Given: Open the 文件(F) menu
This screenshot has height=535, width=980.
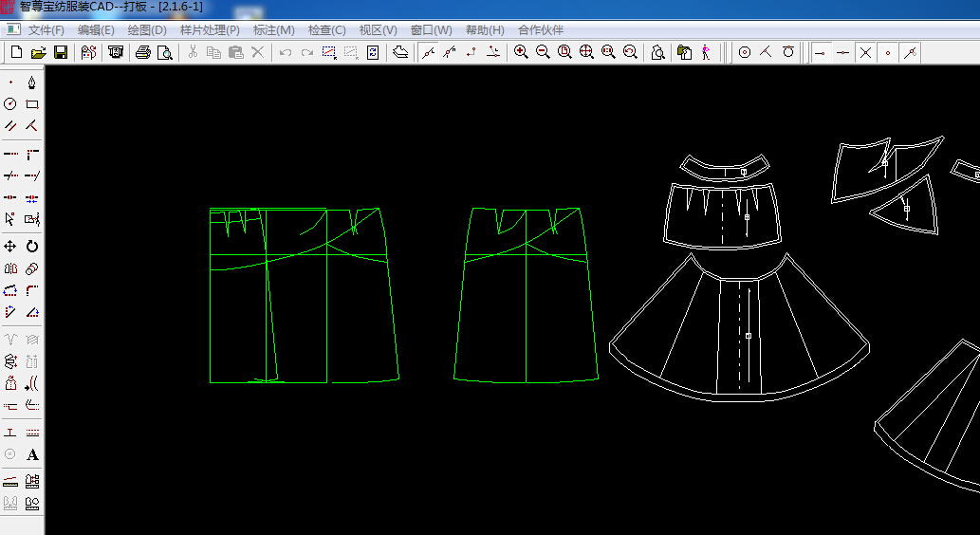Looking at the screenshot, I should [x=46, y=30].
